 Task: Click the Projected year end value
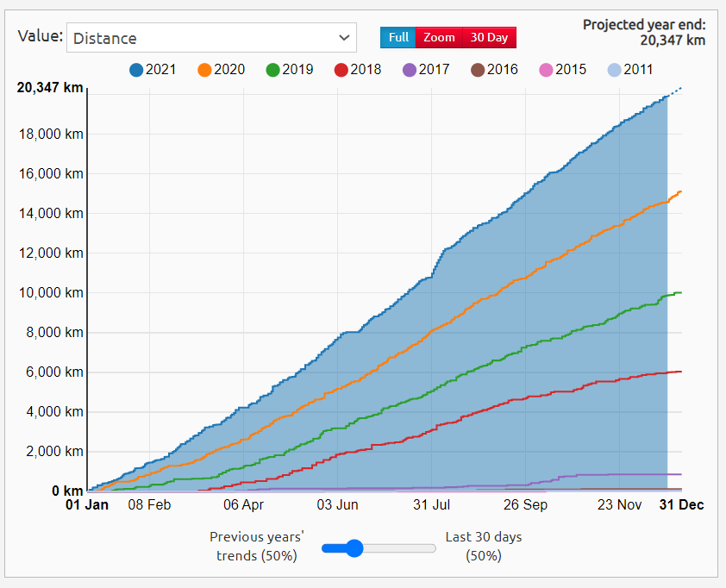tap(672, 39)
